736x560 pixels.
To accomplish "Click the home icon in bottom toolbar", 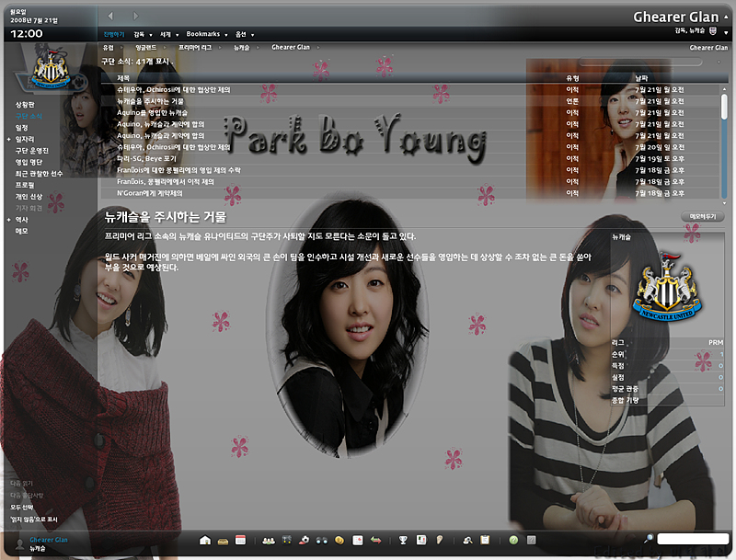I will click(x=205, y=540).
